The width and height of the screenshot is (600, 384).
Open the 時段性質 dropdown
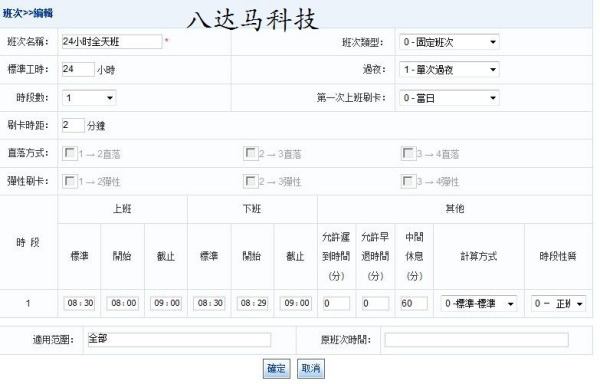point(558,304)
